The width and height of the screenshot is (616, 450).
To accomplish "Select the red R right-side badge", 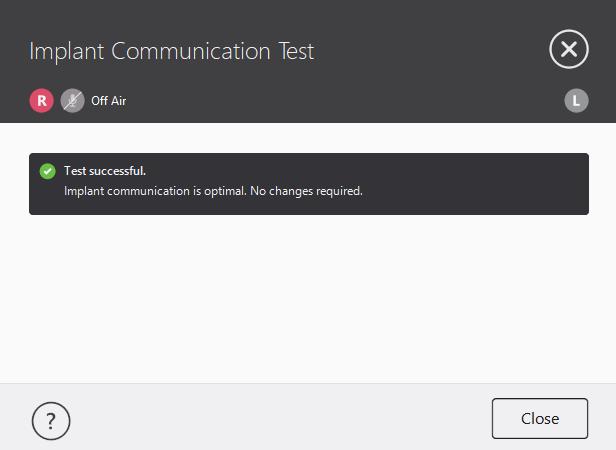I will [x=41, y=100].
